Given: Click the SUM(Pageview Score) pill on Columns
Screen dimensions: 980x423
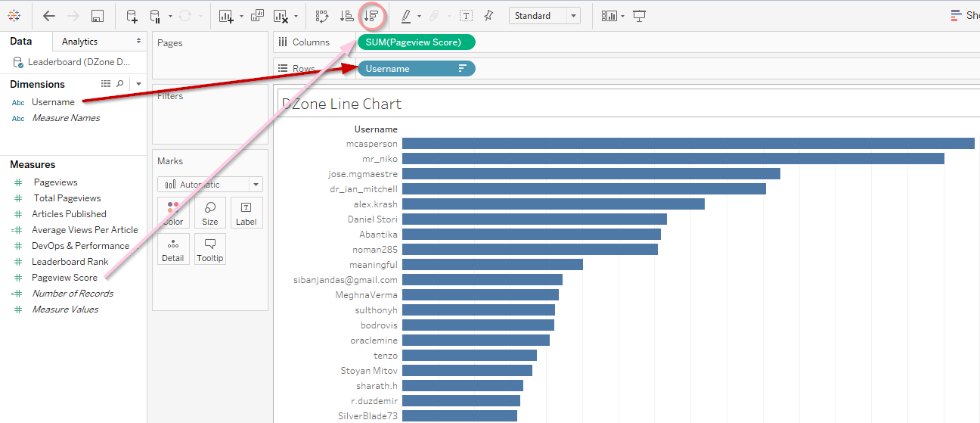Looking at the screenshot, I should click(417, 42).
